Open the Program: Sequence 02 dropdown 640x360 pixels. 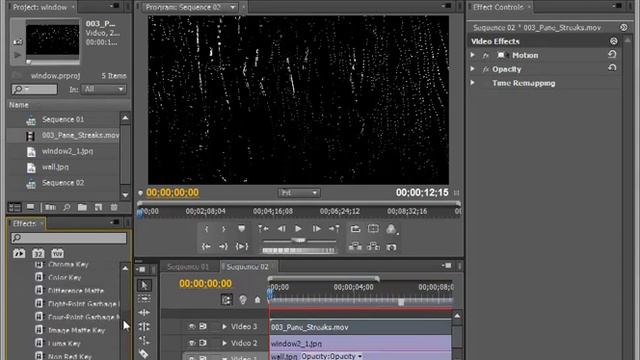[233, 7]
